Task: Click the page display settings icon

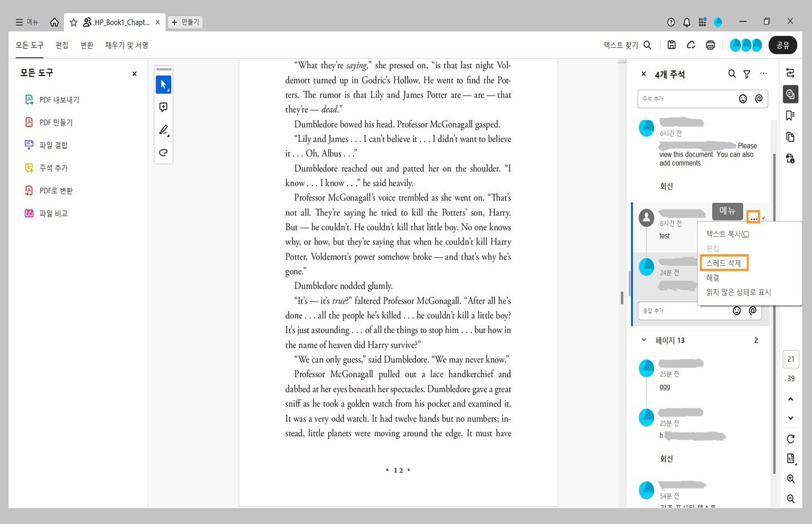Action: [x=791, y=458]
